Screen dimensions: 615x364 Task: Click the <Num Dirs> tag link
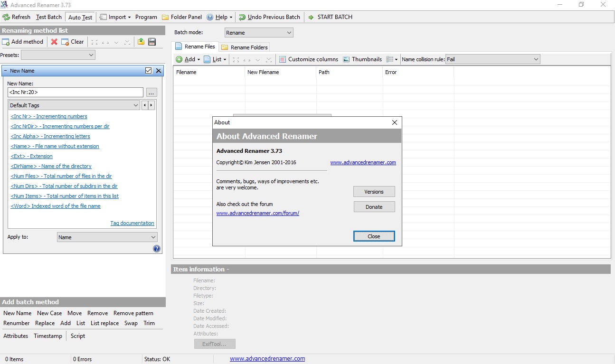coord(64,186)
